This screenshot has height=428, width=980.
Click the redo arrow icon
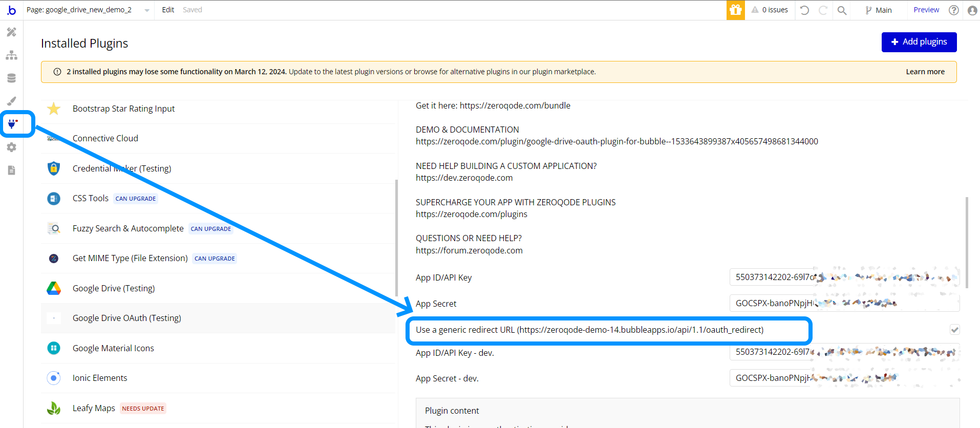click(823, 10)
